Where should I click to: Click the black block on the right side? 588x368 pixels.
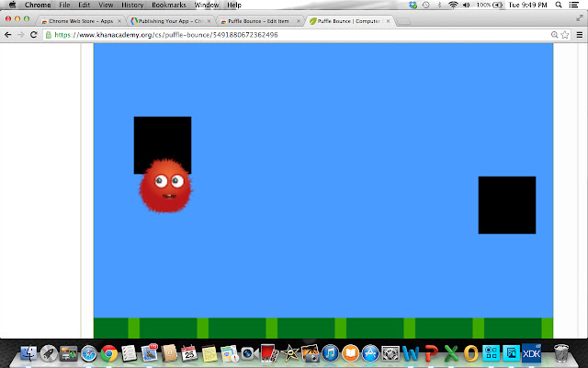(507, 205)
